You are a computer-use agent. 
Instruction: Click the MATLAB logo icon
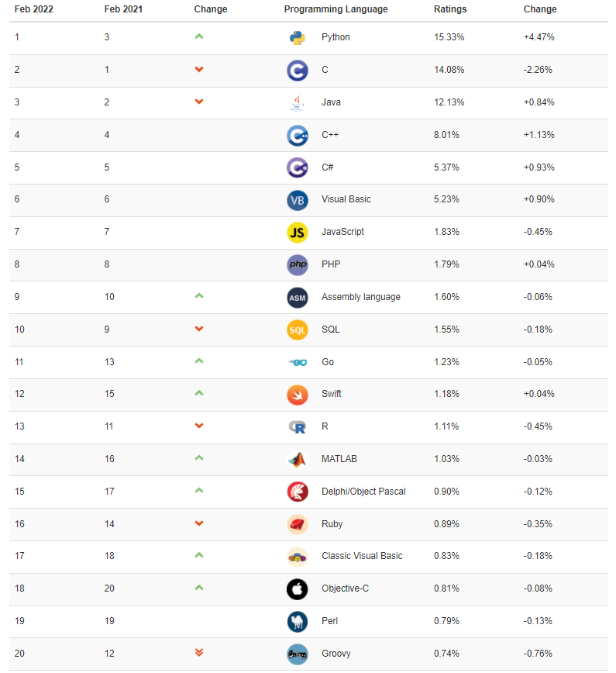[x=298, y=459]
